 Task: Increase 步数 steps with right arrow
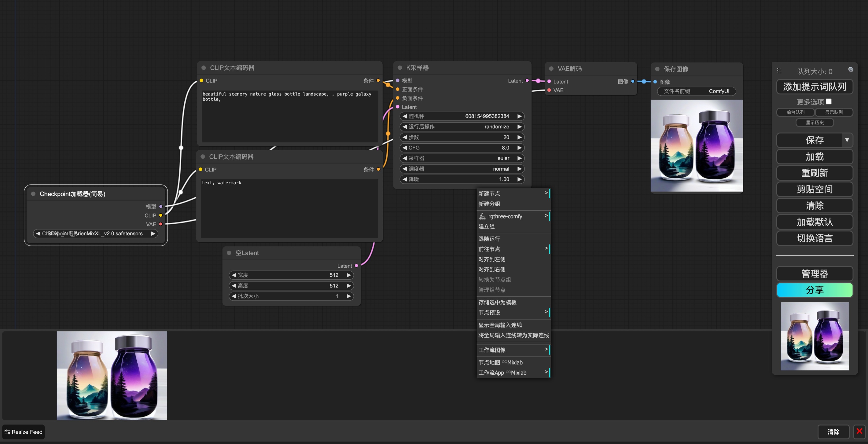tap(519, 137)
